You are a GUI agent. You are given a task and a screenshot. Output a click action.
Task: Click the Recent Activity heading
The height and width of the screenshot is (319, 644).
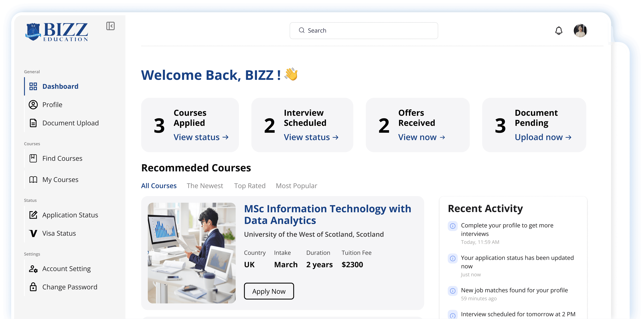click(x=485, y=208)
